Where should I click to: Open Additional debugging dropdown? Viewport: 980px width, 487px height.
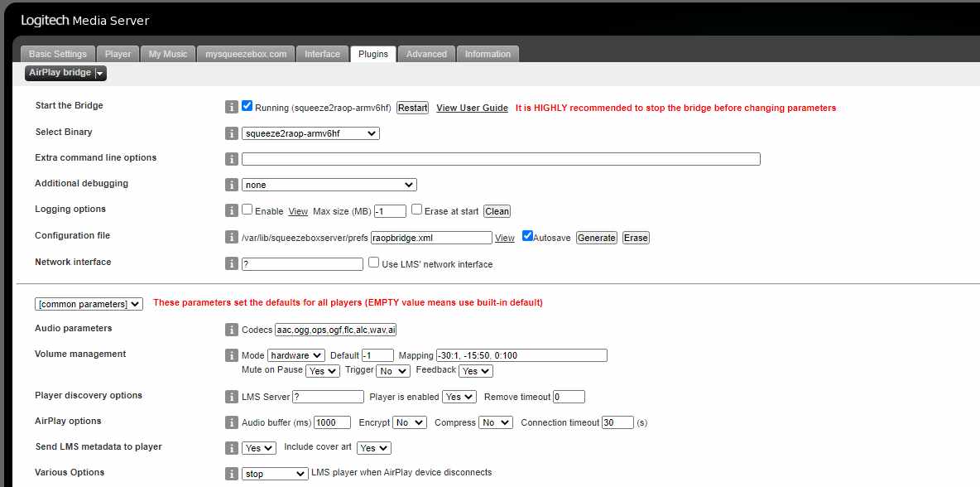pos(329,185)
